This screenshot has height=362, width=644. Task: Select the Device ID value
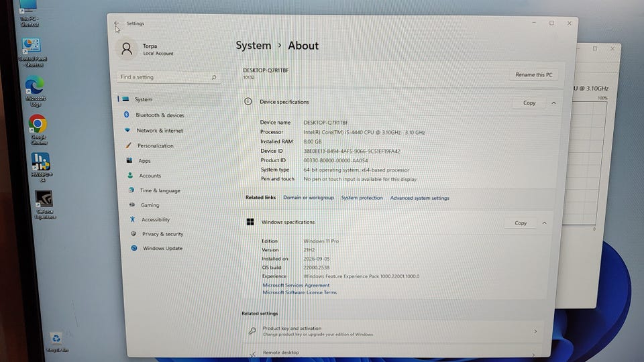352,151
